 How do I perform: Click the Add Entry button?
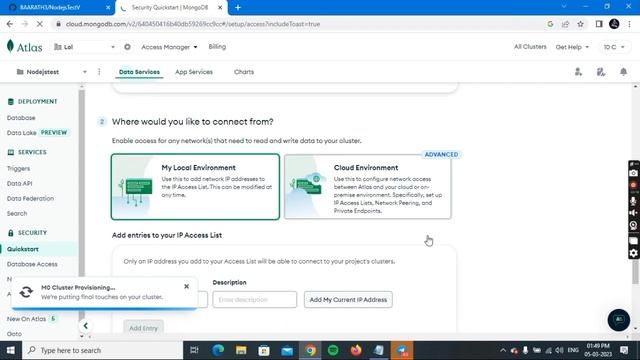[x=143, y=328]
